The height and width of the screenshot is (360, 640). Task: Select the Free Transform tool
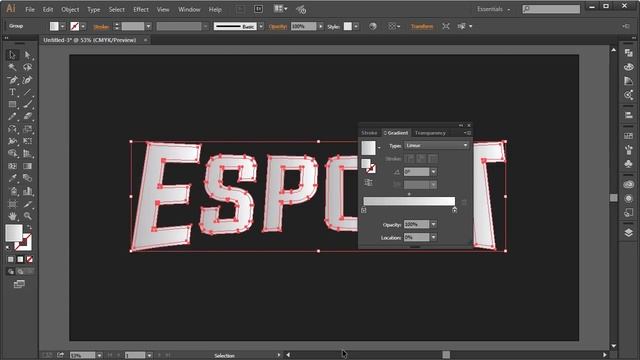pos(27,141)
